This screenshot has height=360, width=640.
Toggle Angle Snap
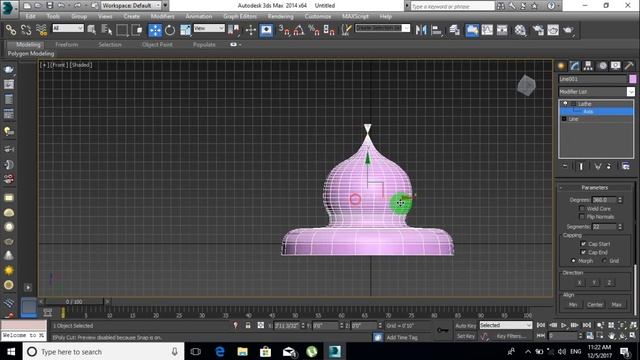[299, 30]
